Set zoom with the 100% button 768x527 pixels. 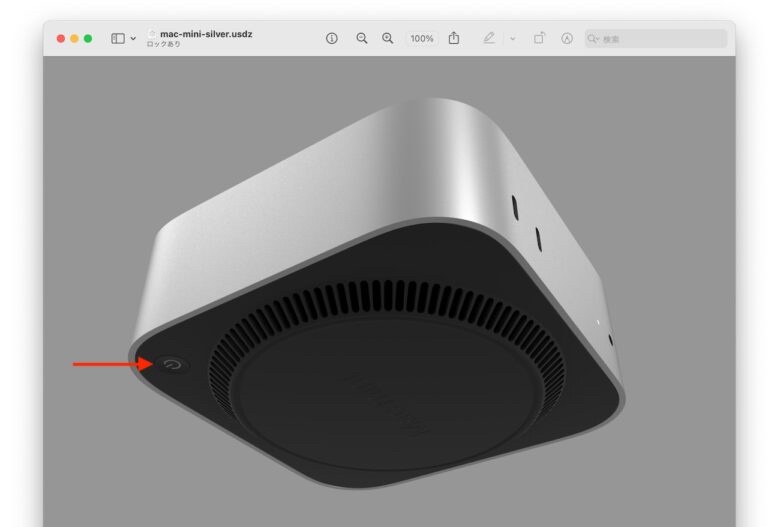(x=422, y=38)
